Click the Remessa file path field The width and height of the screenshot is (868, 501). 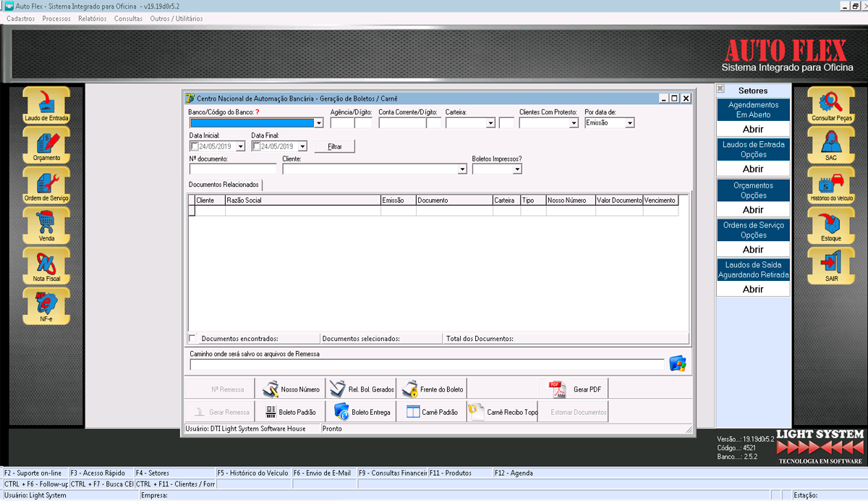[x=427, y=364]
